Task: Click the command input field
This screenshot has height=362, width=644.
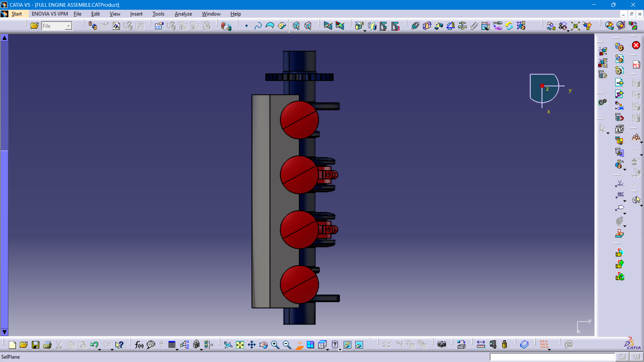Action: point(552,357)
